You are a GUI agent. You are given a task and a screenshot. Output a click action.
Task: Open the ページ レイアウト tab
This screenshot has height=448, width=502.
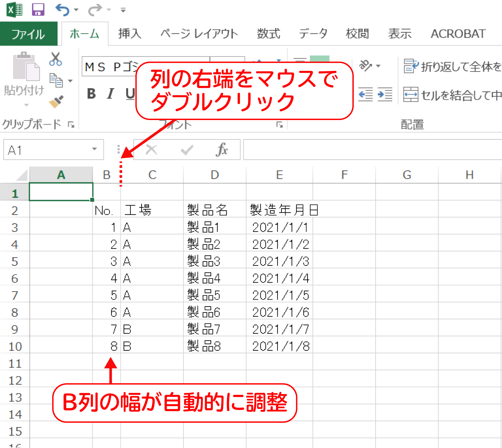coord(199,33)
